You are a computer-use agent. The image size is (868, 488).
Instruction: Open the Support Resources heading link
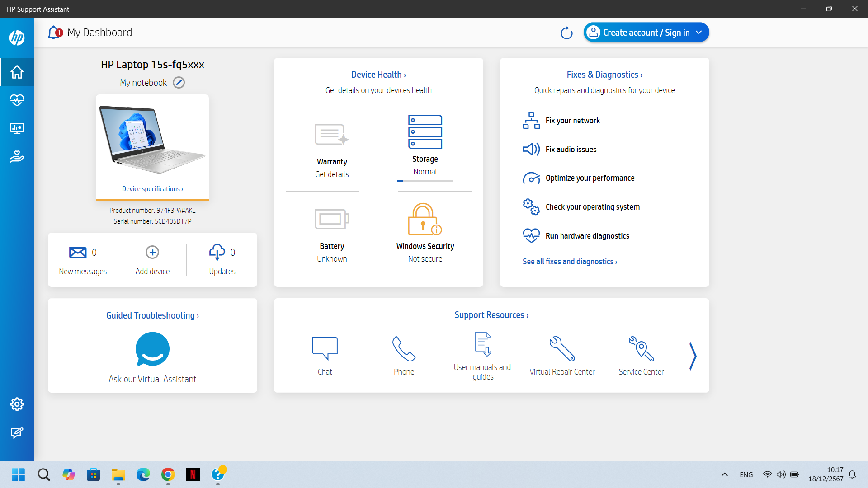[491, 315]
